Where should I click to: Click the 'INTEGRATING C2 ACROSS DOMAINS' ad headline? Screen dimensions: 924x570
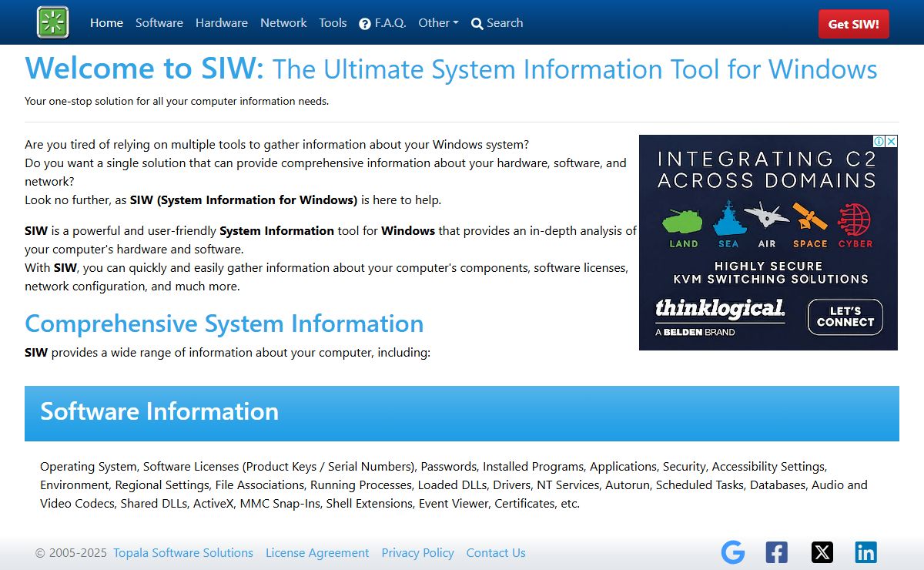(767, 170)
